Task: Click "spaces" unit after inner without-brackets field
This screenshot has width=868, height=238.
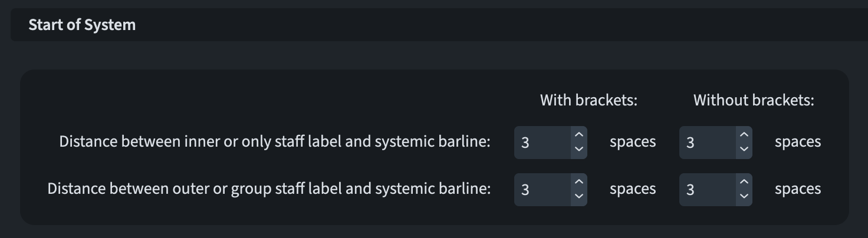Action: (x=798, y=142)
